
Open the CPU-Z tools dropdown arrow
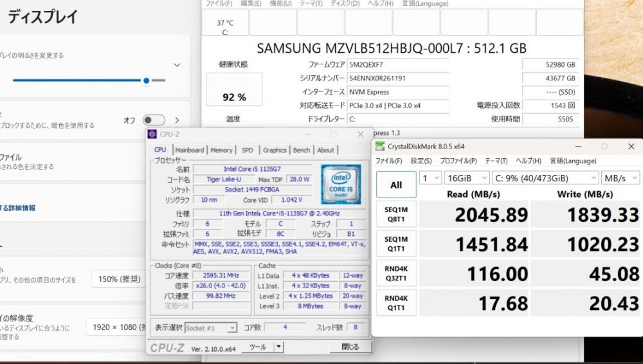pyautogui.click(x=278, y=347)
